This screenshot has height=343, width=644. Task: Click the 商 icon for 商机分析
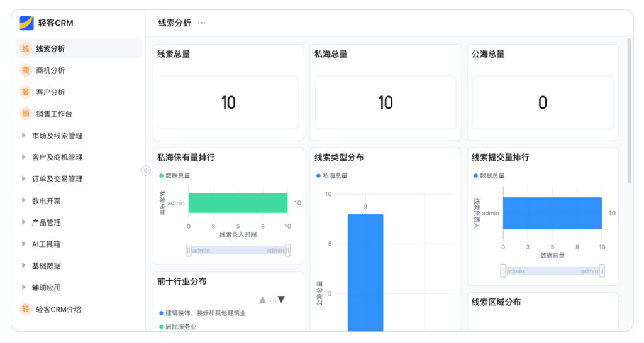(x=26, y=70)
